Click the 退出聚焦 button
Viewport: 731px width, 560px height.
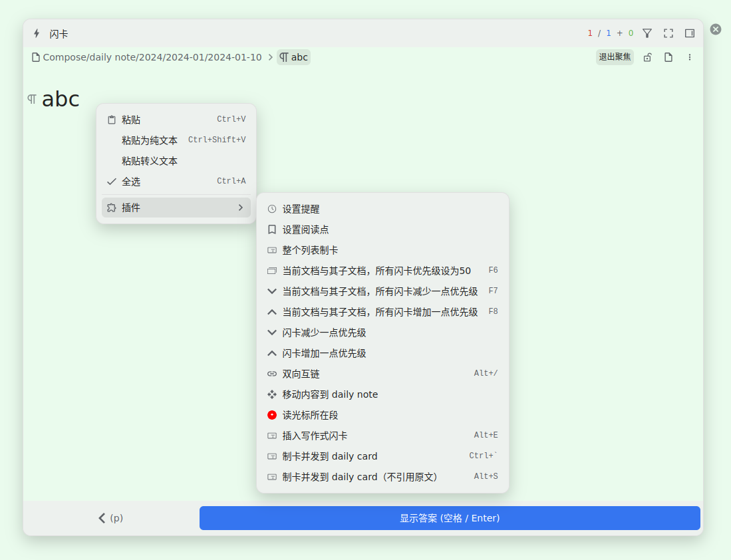tap(615, 57)
